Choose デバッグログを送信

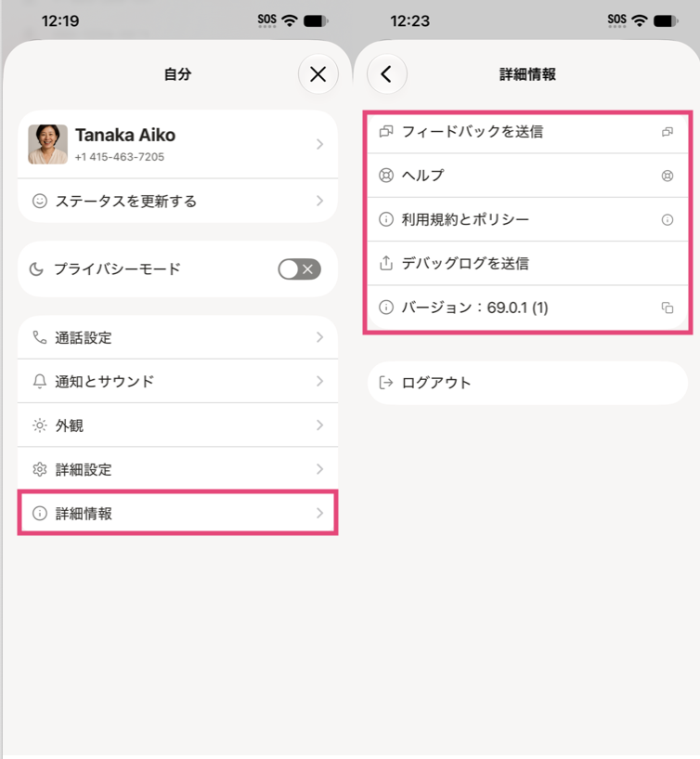[527, 263]
